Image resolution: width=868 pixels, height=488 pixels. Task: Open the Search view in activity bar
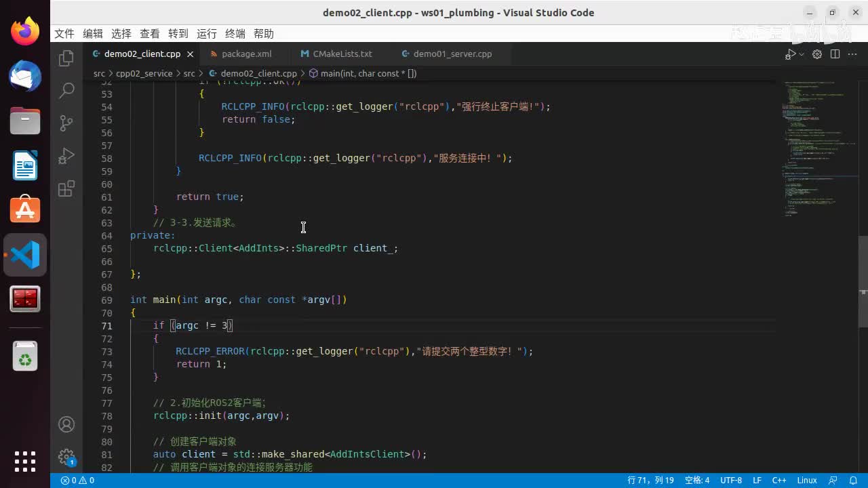66,90
